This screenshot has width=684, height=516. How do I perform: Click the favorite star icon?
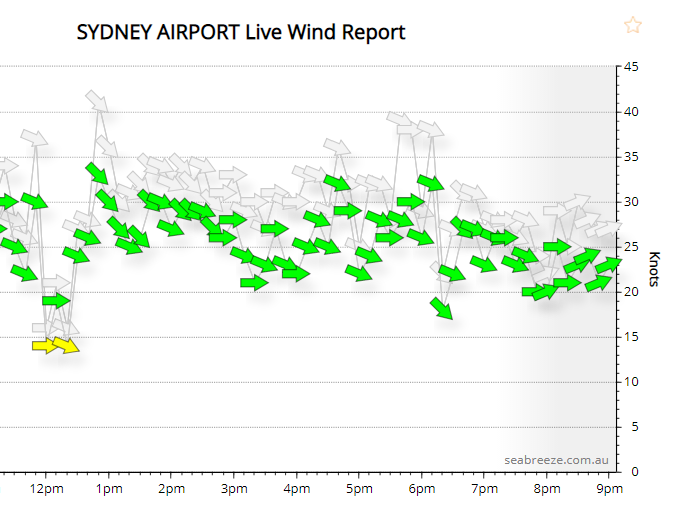(632, 26)
